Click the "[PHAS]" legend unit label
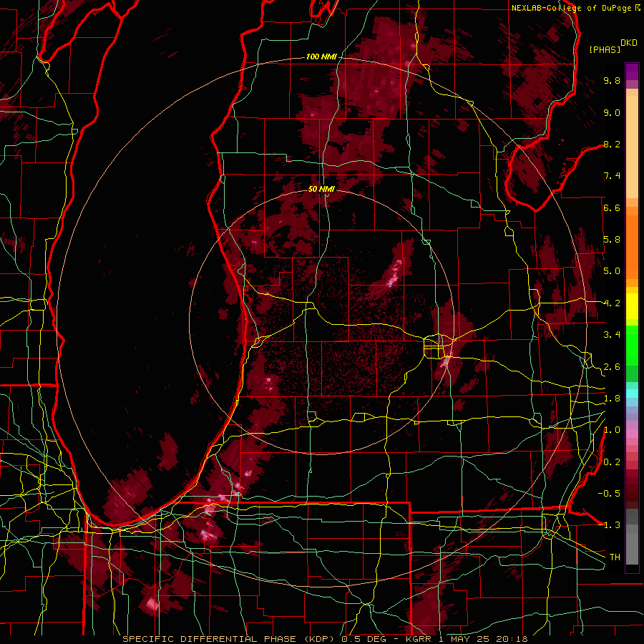The height and width of the screenshot is (644, 644). [605, 49]
